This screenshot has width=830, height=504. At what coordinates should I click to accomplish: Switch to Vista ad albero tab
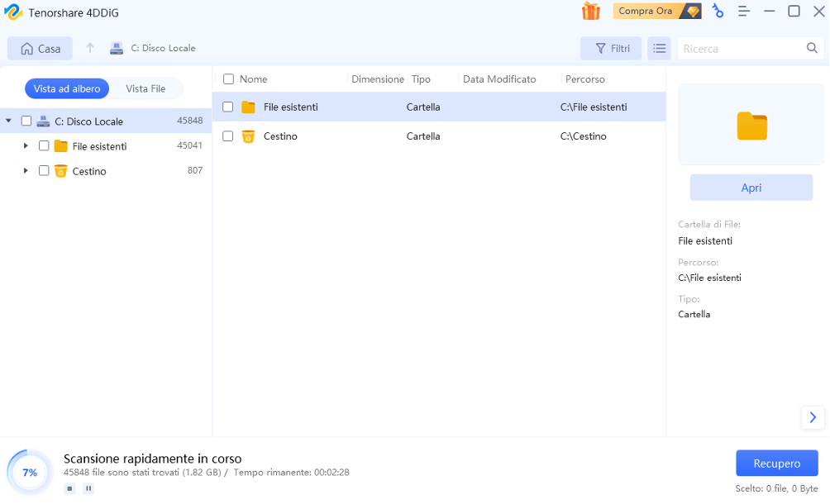pos(67,89)
